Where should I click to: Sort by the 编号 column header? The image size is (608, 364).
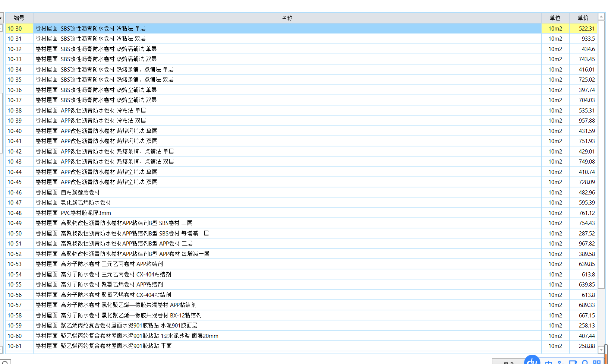pyautogui.click(x=19, y=18)
